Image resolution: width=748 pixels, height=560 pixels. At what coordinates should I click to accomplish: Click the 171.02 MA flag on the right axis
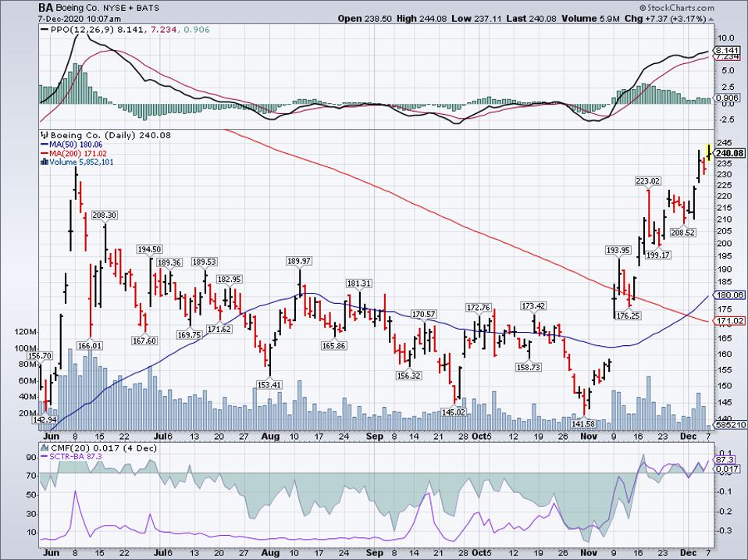(730, 321)
